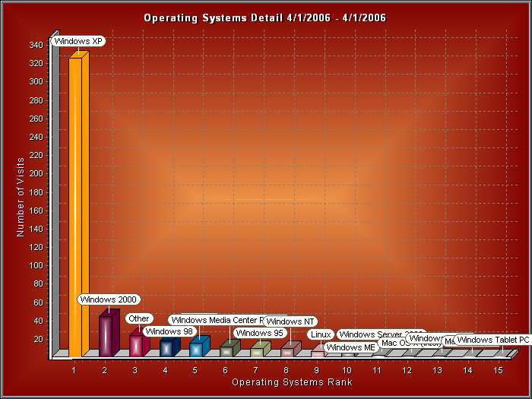Viewport: 532px width, 399px height.
Task: Click rank number 14 on the X axis
Action: click(468, 370)
